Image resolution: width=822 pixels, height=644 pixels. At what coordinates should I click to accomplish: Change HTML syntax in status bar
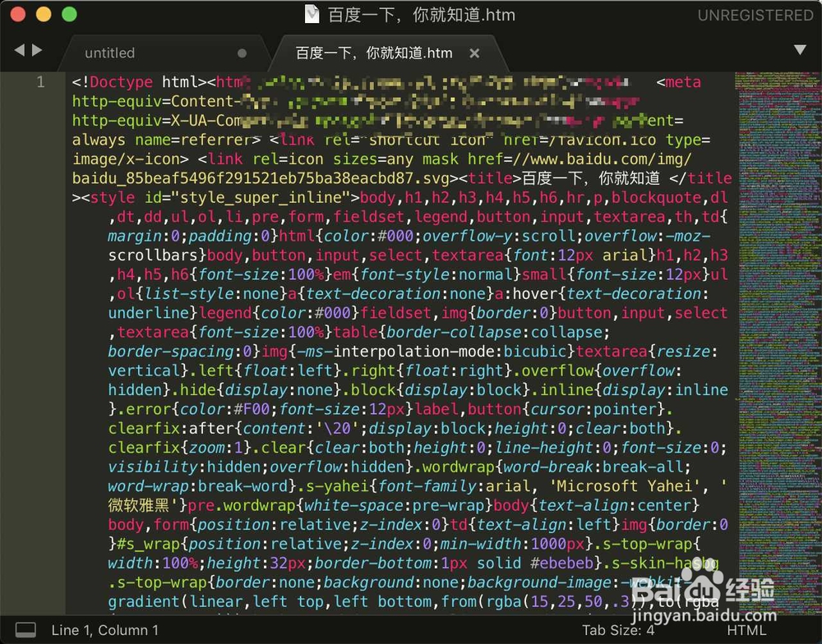coord(746,630)
